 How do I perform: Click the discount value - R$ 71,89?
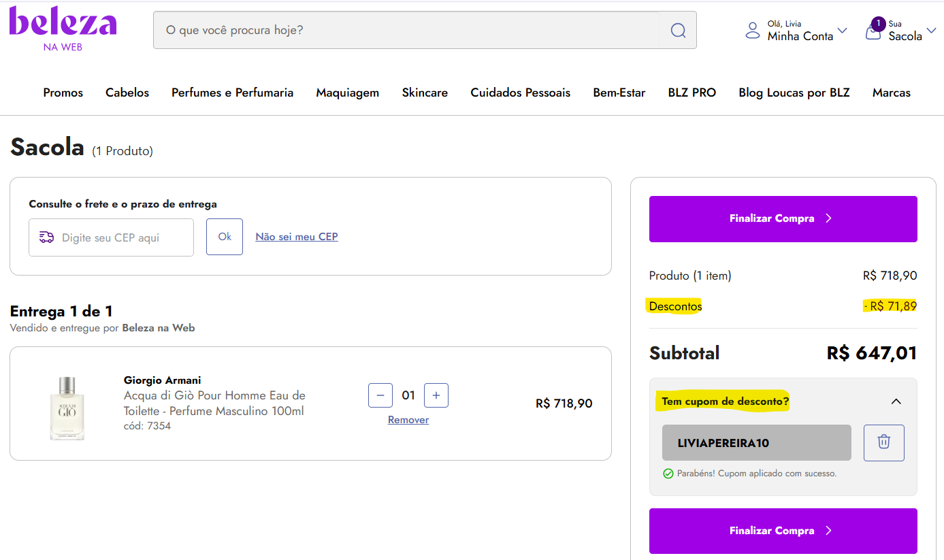tap(890, 306)
